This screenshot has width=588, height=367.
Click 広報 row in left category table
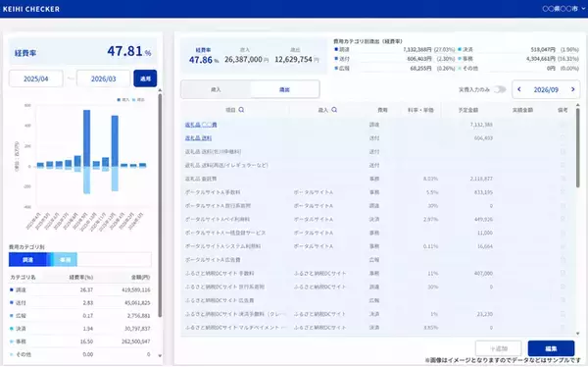click(x=80, y=316)
